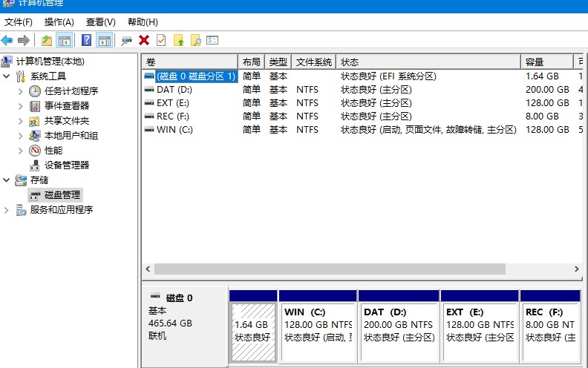Sort by the Status (状态) column header
The height and width of the screenshot is (368, 588).
(428, 62)
